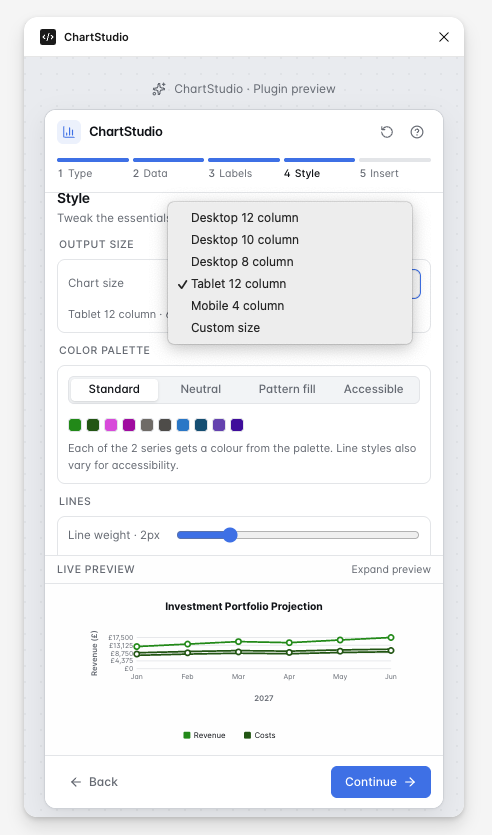Choose Desktop 10 column size
The image size is (492, 835).
(x=290, y=240)
